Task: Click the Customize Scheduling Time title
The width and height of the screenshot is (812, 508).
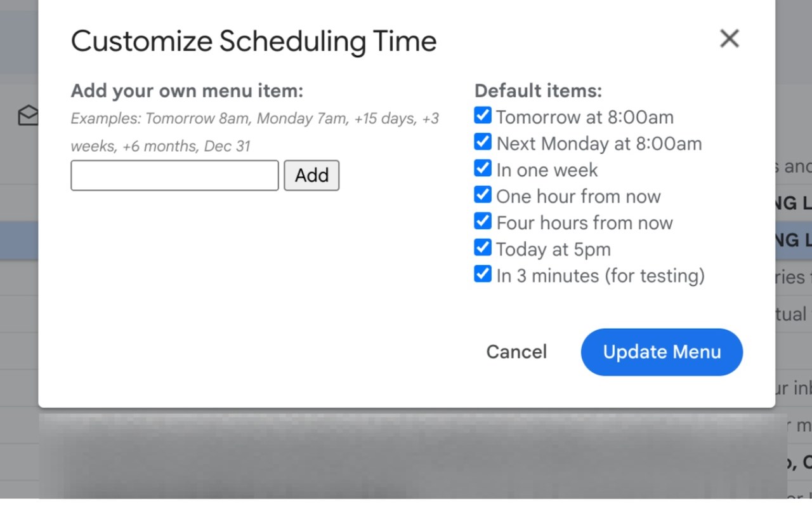Action: pyautogui.click(x=254, y=42)
